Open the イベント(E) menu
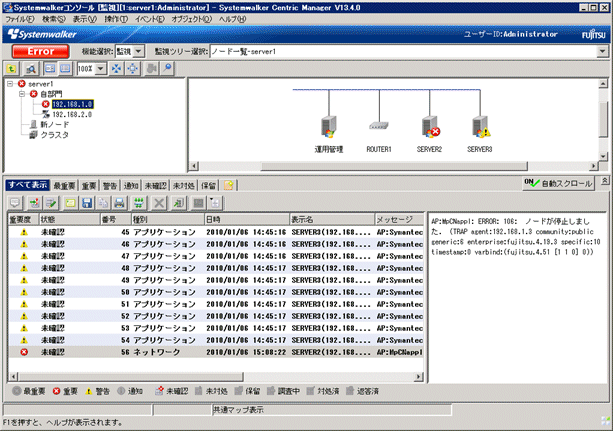This screenshot has height=431, width=613. (150, 19)
